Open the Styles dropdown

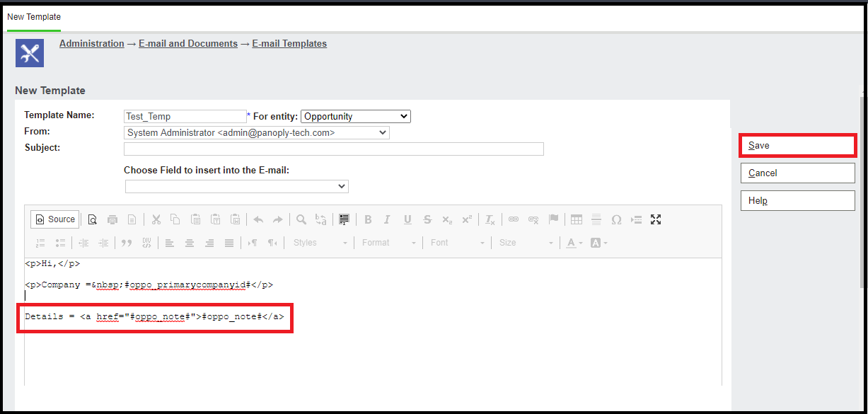320,243
